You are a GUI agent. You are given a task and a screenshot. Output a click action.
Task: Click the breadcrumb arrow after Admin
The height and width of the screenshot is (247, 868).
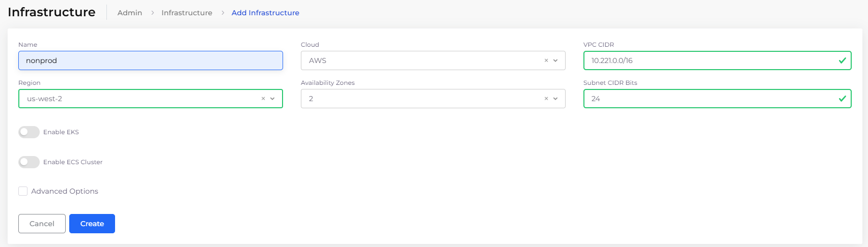(x=152, y=13)
